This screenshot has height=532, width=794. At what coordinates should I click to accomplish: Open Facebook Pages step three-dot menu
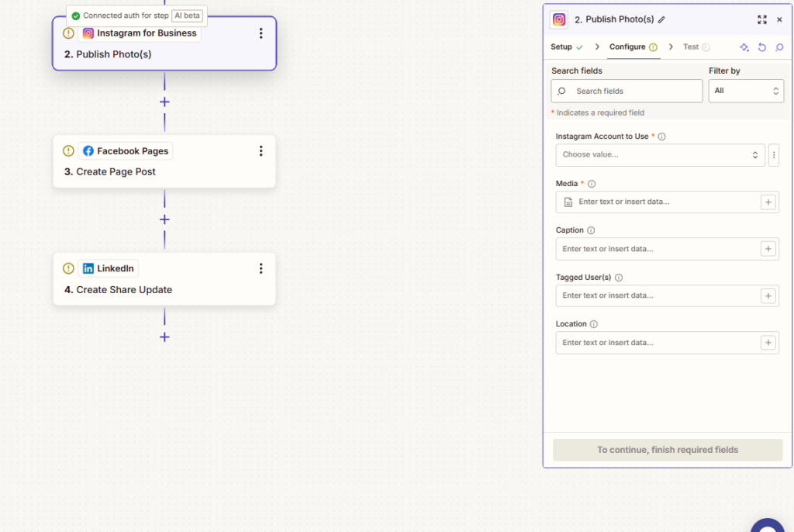(x=261, y=151)
